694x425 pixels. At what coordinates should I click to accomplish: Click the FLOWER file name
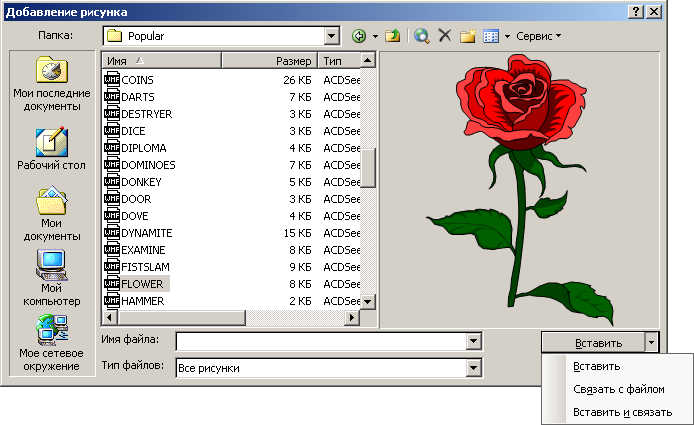pos(142,284)
